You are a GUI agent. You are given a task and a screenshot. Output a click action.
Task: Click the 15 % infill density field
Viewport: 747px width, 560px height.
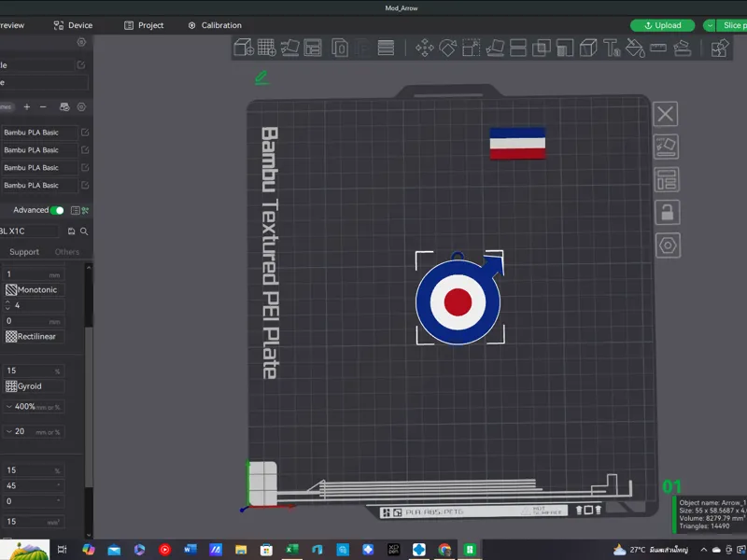(34, 371)
